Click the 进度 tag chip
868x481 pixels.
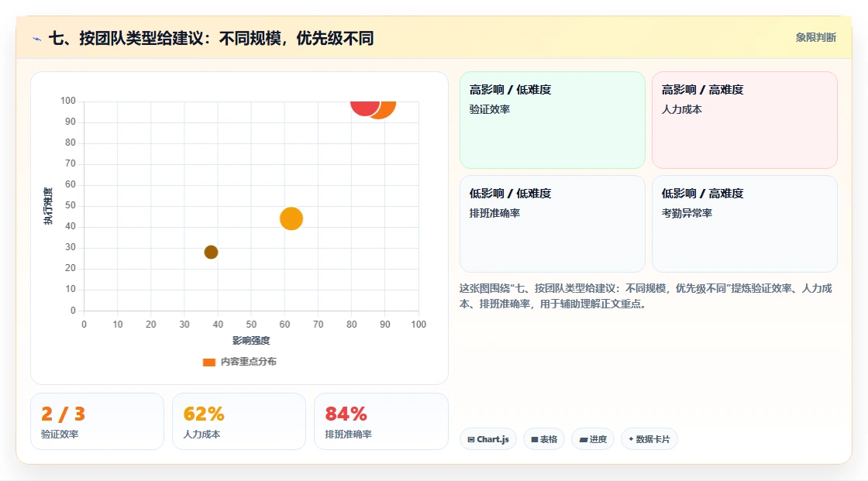tap(593, 439)
